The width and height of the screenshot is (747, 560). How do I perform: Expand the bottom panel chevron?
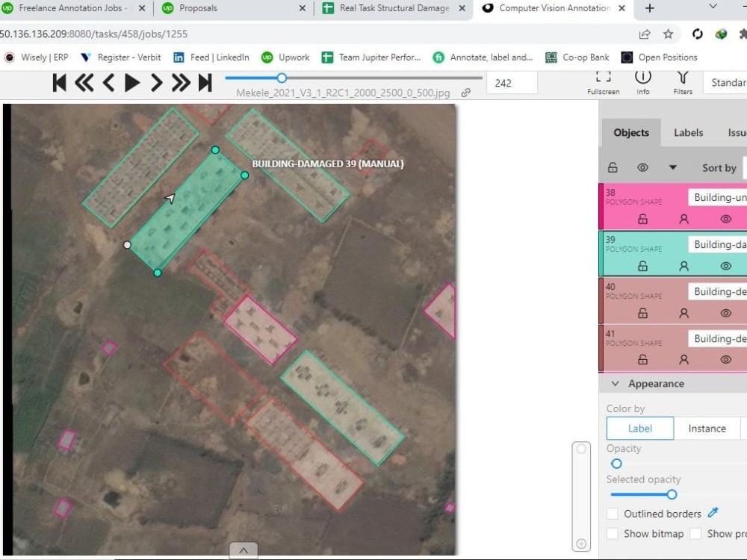tap(244, 550)
